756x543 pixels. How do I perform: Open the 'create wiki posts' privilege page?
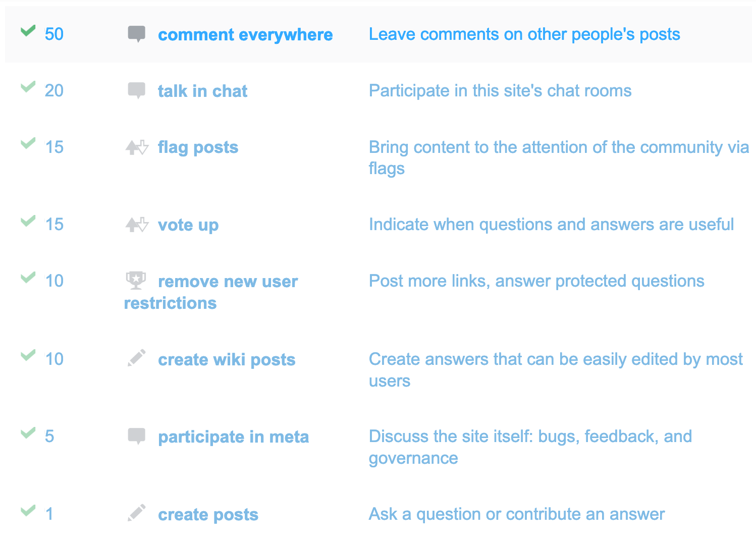227,359
